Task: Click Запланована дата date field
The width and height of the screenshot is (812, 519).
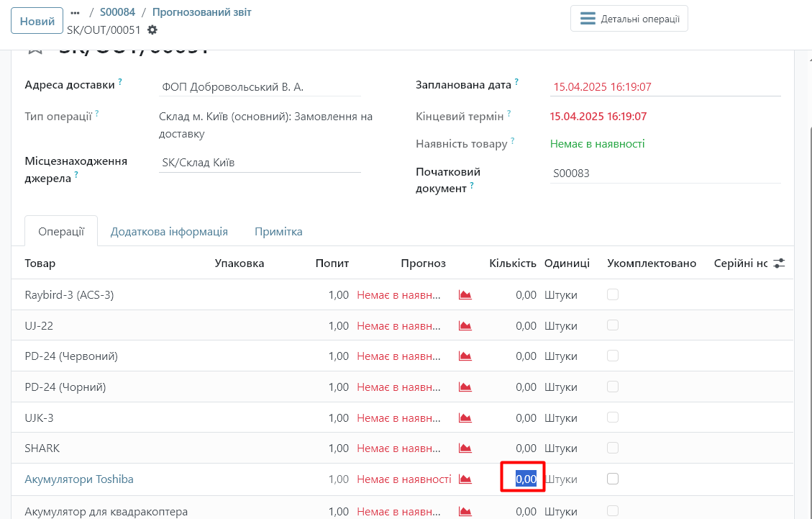Action: (665, 87)
